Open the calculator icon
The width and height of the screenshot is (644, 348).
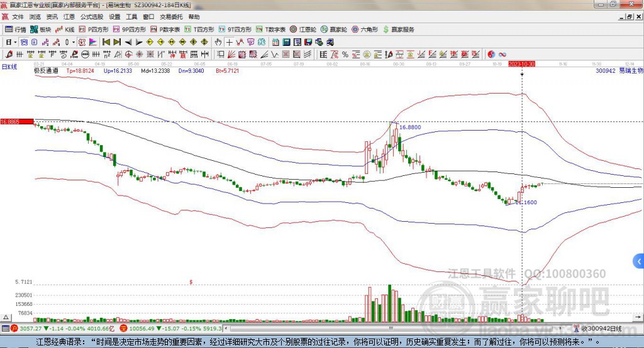(x=286, y=42)
